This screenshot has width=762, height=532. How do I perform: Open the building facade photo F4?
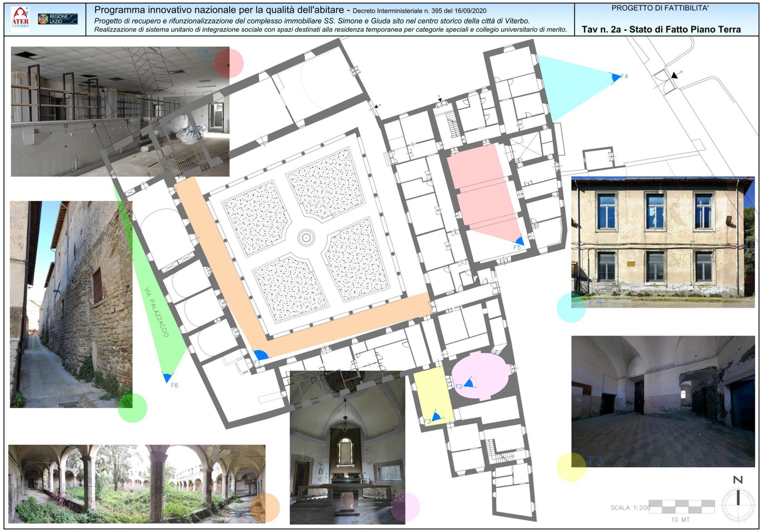pyautogui.click(x=662, y=242)
